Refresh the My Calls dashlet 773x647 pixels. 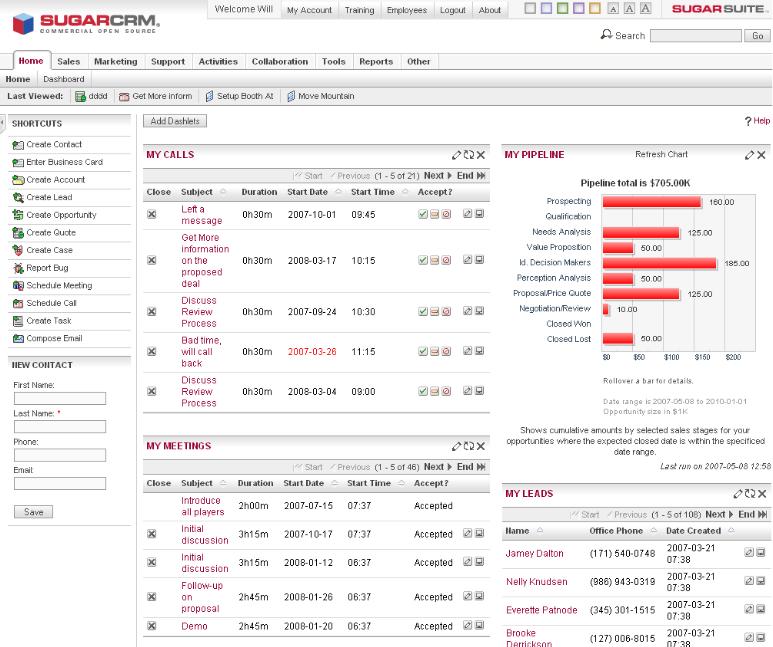468,155
